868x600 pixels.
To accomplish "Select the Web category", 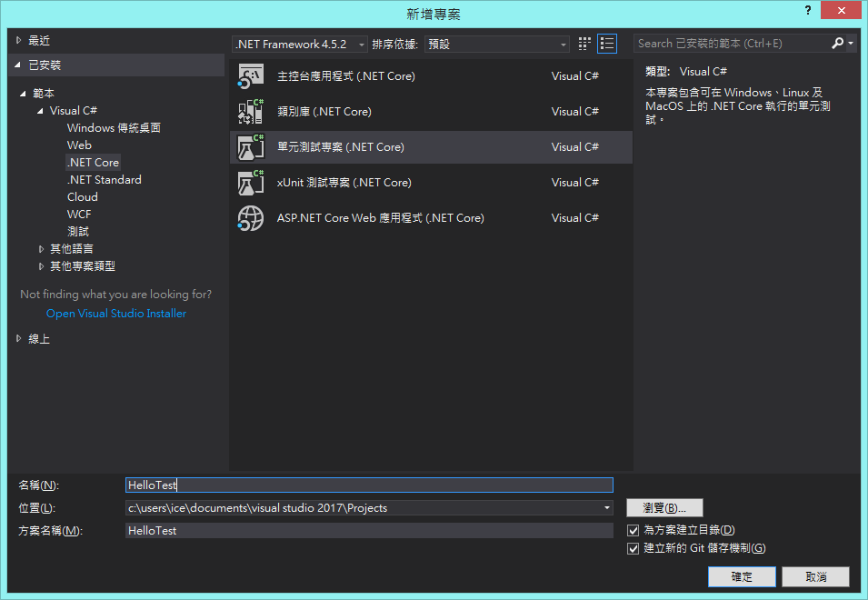I will tap(79, 145).
